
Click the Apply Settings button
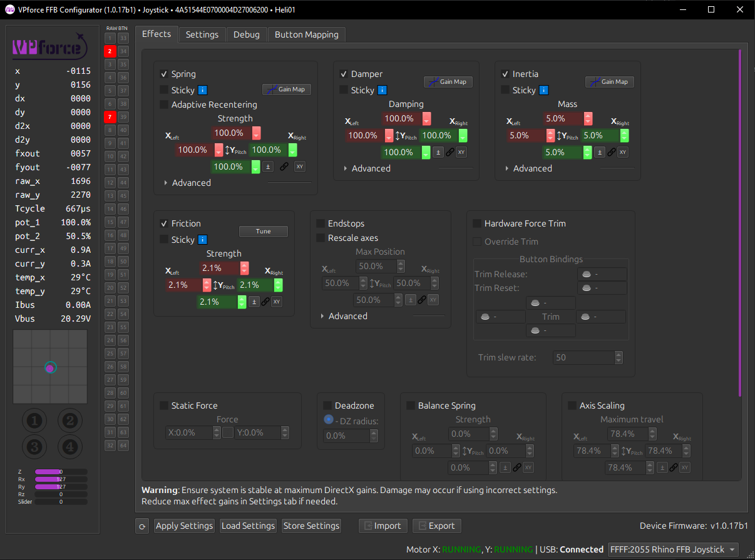click(x=184, y=526)
